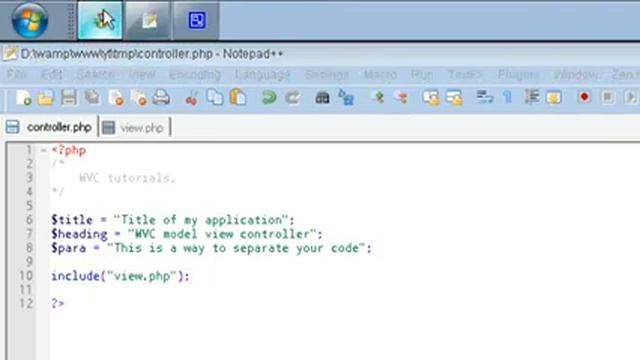The image size is (640, 360).
Task: Open the Settings menu
Action: (327, 75)
